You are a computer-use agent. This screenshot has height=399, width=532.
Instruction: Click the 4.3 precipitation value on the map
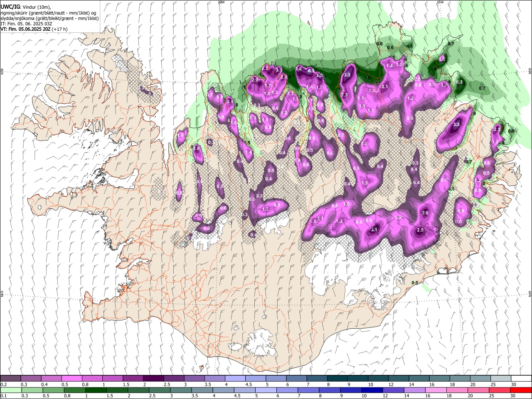pyautogui.click(x=311, y=71)
